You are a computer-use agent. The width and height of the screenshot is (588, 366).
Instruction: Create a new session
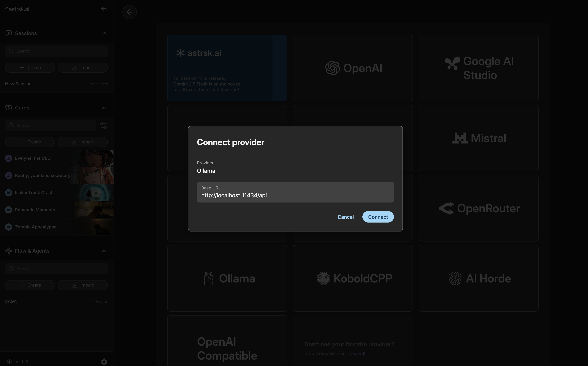pos(30,68)
